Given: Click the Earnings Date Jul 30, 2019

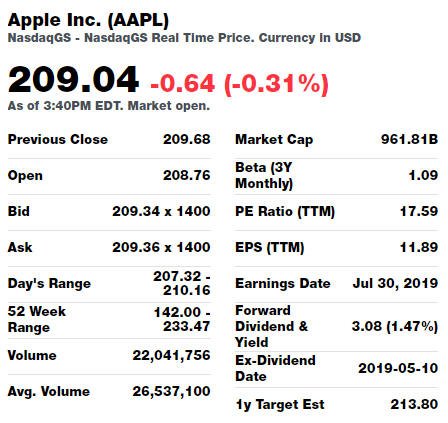Looking at the screenshot, I should click(395, 283).
